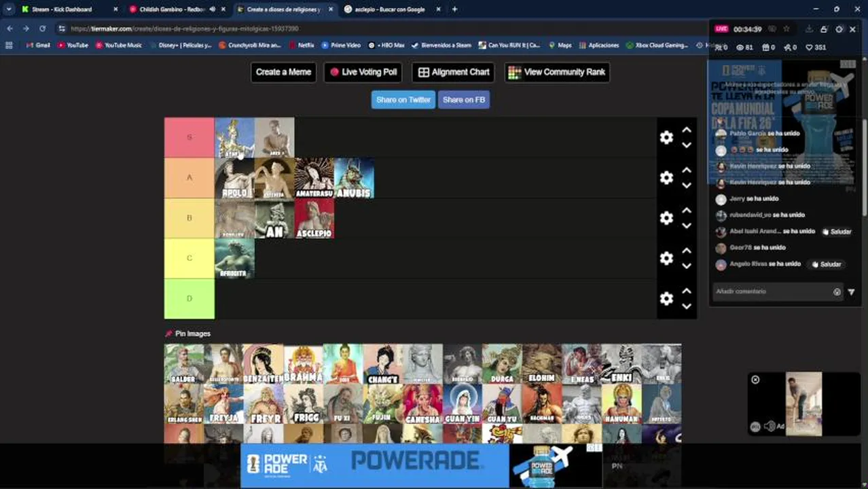868x489 pixels.
Task: Go back in browser history
Action: pyautogui.click(x=10, y=29)
